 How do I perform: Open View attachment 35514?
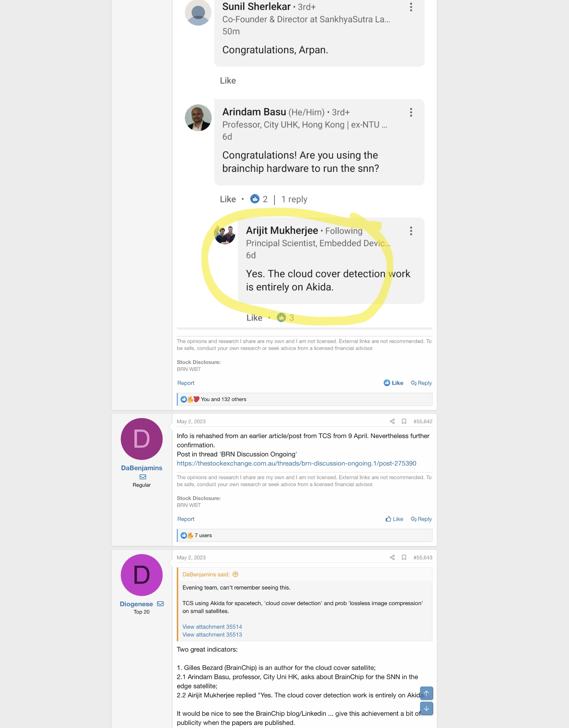coord(212,627)
